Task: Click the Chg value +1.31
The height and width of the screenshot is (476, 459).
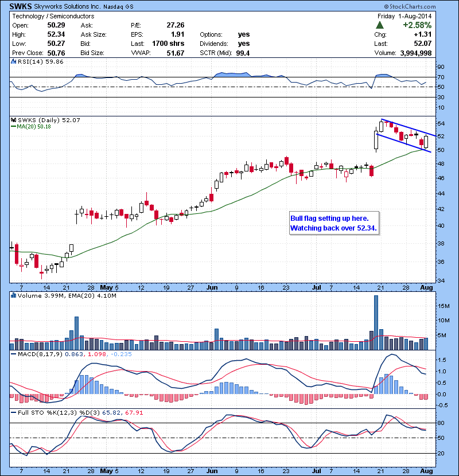Action: (x=422, y=34)
